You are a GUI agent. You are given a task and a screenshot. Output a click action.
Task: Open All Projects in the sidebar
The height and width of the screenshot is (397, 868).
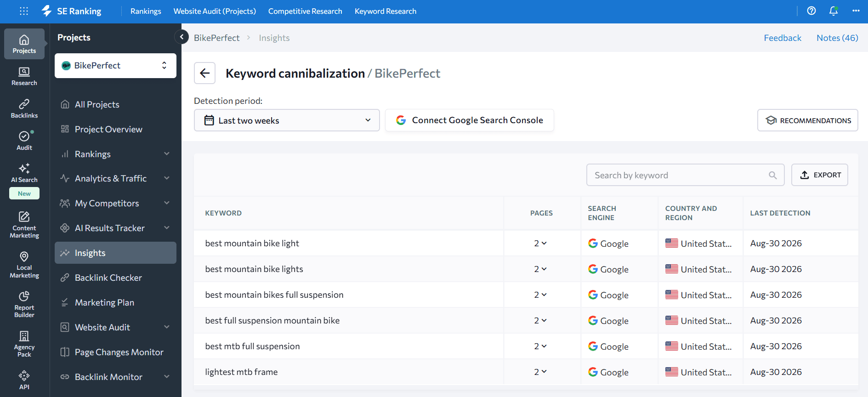115,104
